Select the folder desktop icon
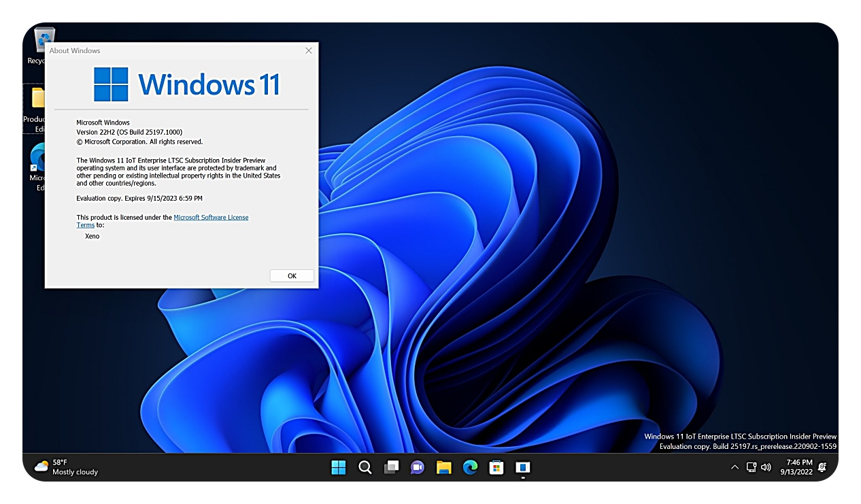The image size is (861, 504). (35, 109)
